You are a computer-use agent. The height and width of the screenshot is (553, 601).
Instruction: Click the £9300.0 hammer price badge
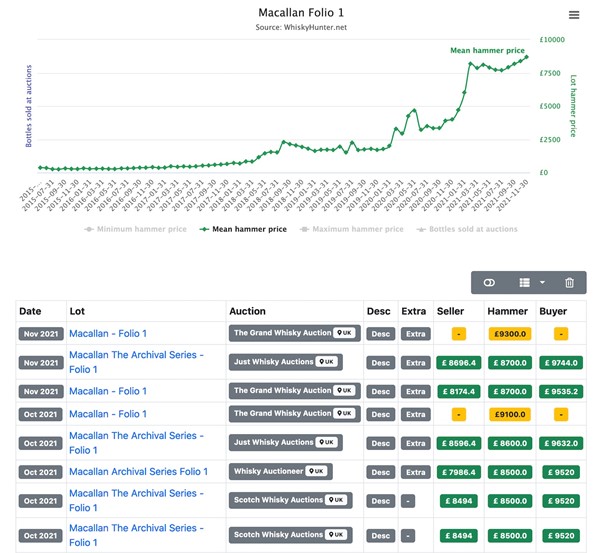pos(509,333)
